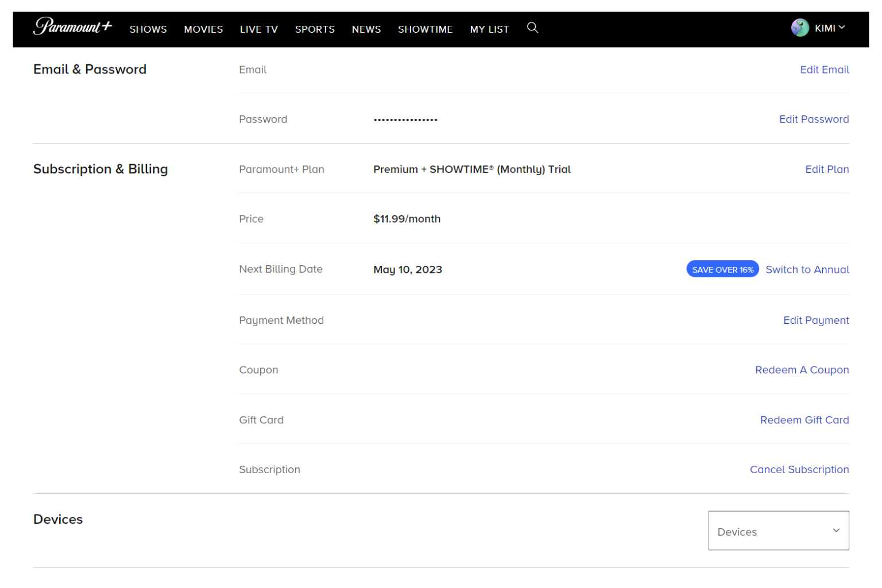View MY LIST
This screenshot has height=588, width=882.
[x=489, y=29]
